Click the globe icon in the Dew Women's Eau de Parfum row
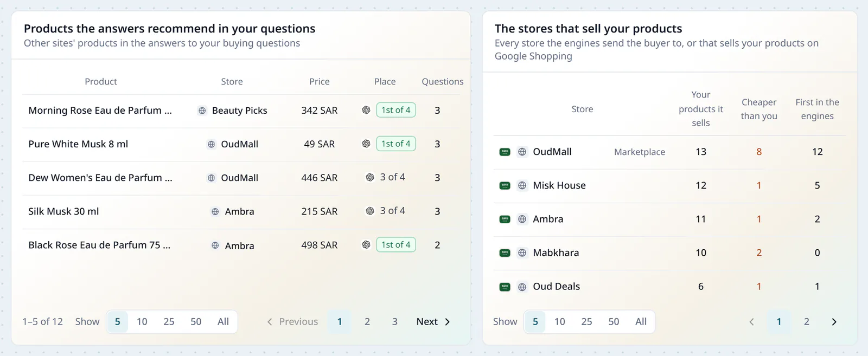This screenshot has height=356, width=868. (x=211, y=178)
